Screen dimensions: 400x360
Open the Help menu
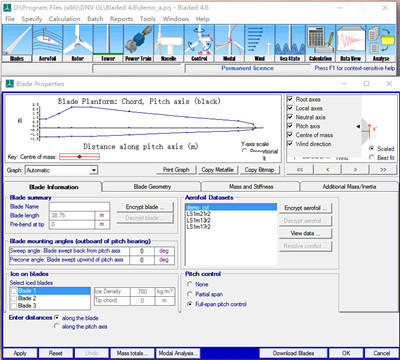pyautogui.click(x=202, y=19)
